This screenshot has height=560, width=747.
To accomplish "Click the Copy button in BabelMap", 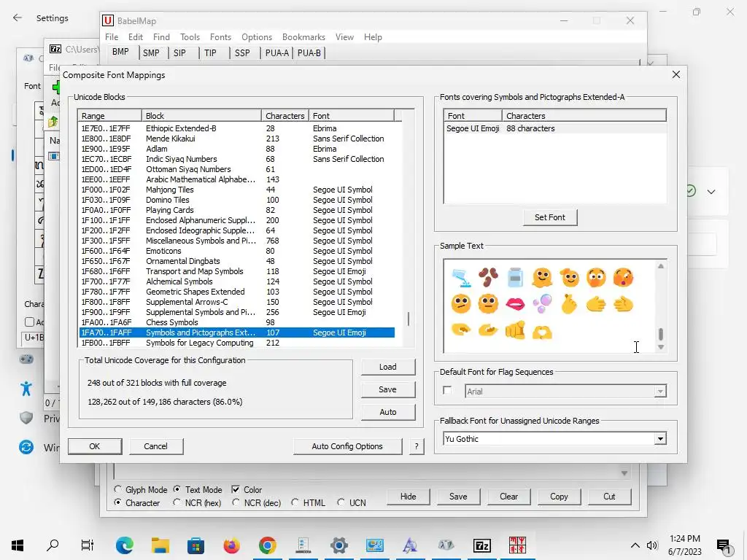I will [x=559, y=496].
